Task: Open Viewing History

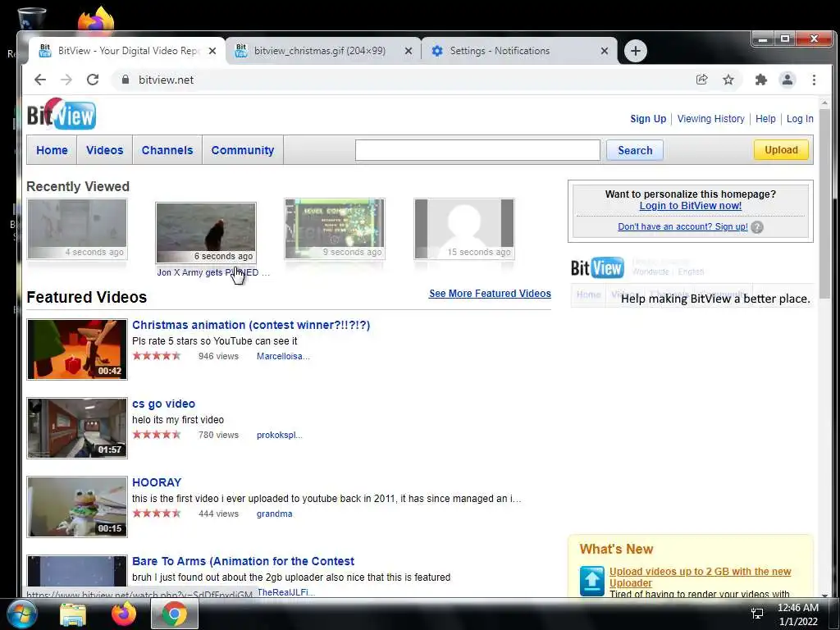Action: coord(711,119)
